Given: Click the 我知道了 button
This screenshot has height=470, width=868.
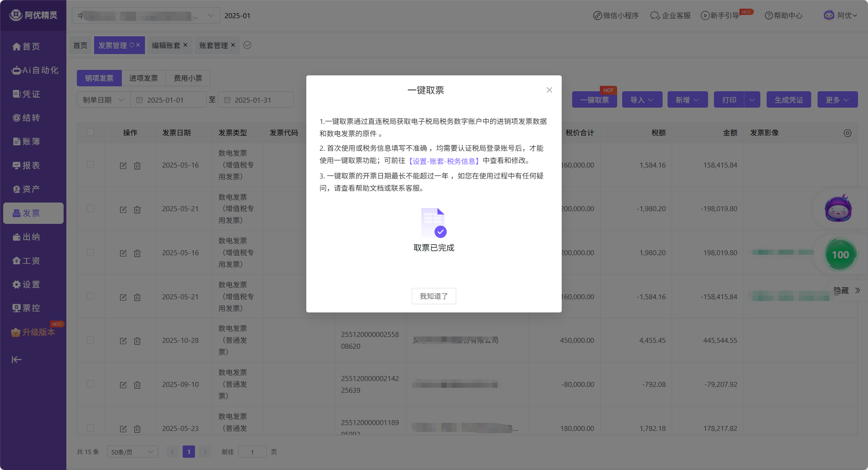Looking at the screenshot, I should [x=434, y=296].
